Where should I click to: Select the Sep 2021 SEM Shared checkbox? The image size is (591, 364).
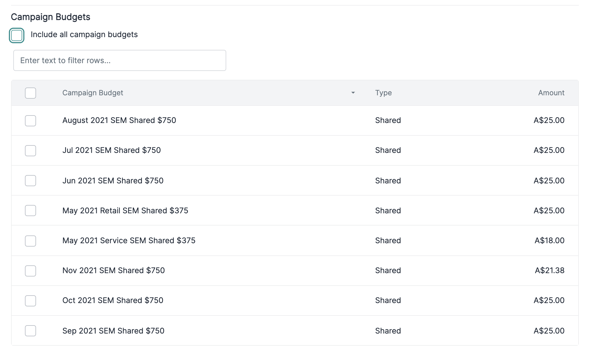pyautogui.click(x=30, y=331)
